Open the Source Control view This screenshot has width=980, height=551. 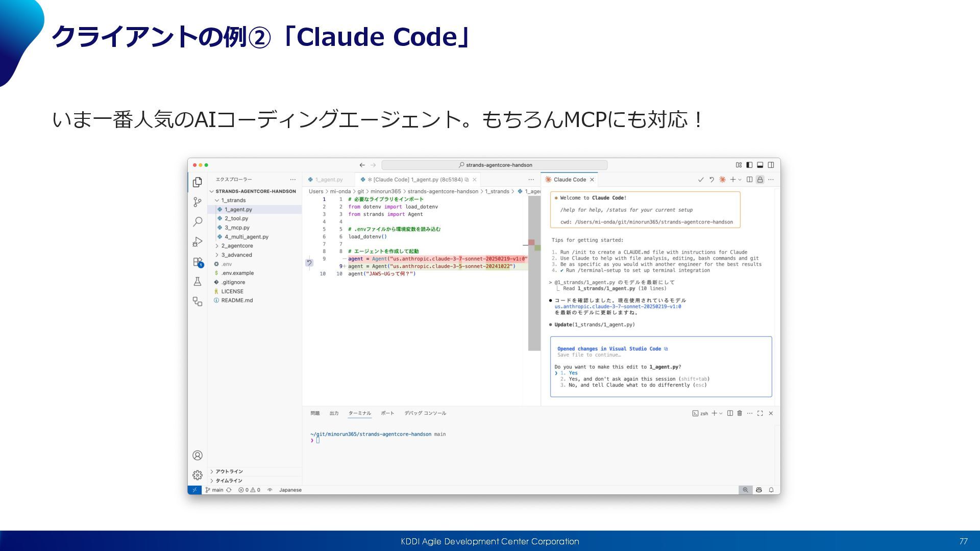click(x=198, y=202)
